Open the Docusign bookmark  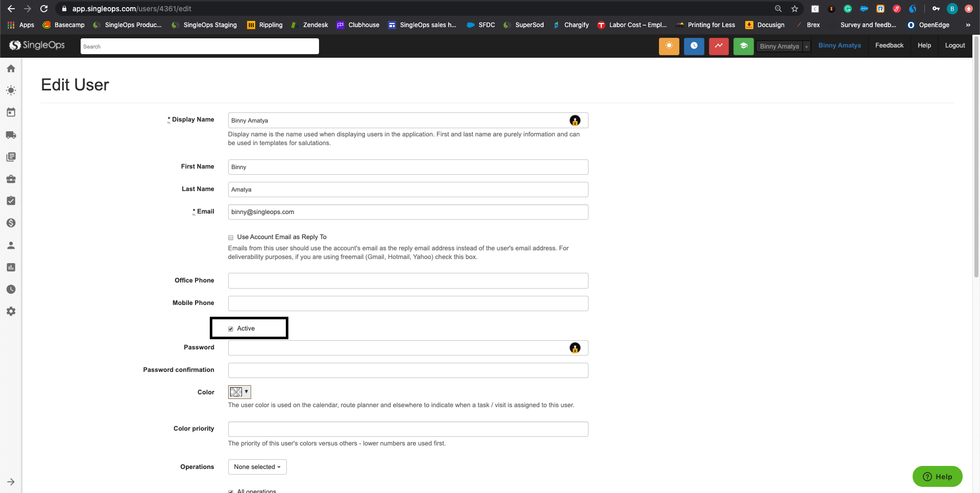(765, 25)
